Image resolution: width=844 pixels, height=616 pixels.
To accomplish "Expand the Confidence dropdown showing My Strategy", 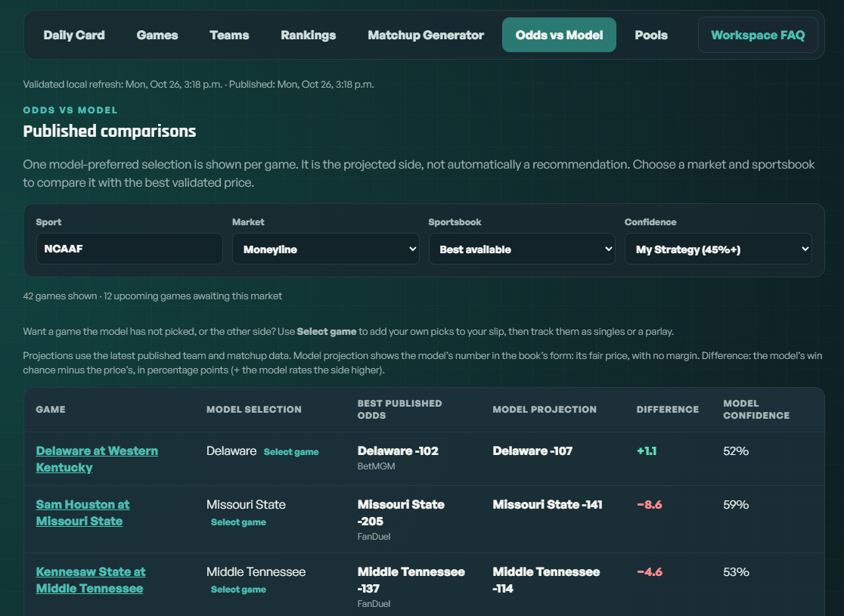I will [x=718, y=249].
